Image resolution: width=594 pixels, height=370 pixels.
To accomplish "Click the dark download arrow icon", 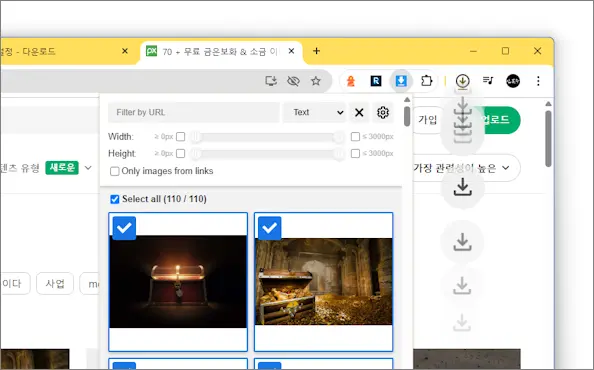I will tap(463, 187).
